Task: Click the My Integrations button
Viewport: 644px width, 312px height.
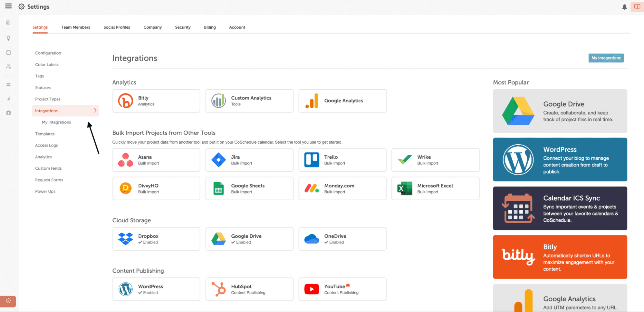Action: (x=606, y=58)
